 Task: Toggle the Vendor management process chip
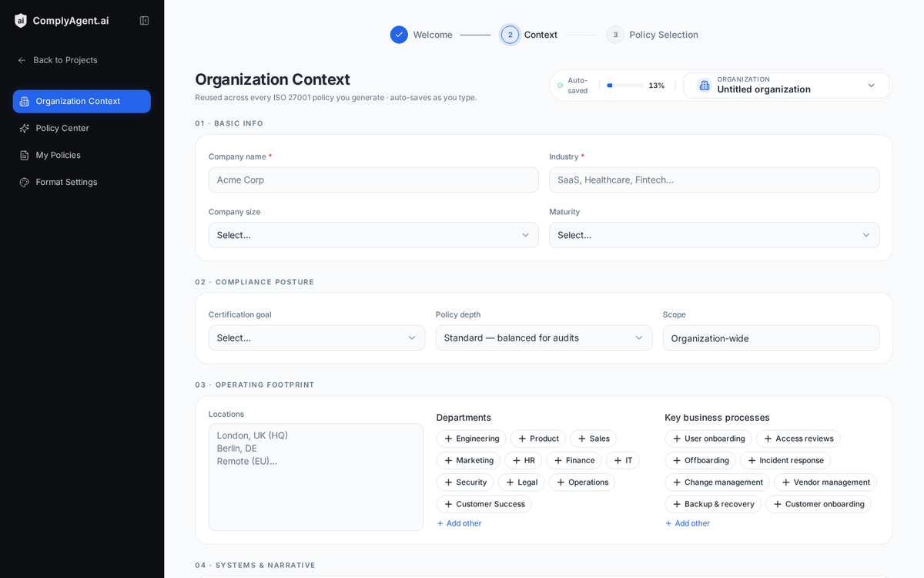[825, 482]
